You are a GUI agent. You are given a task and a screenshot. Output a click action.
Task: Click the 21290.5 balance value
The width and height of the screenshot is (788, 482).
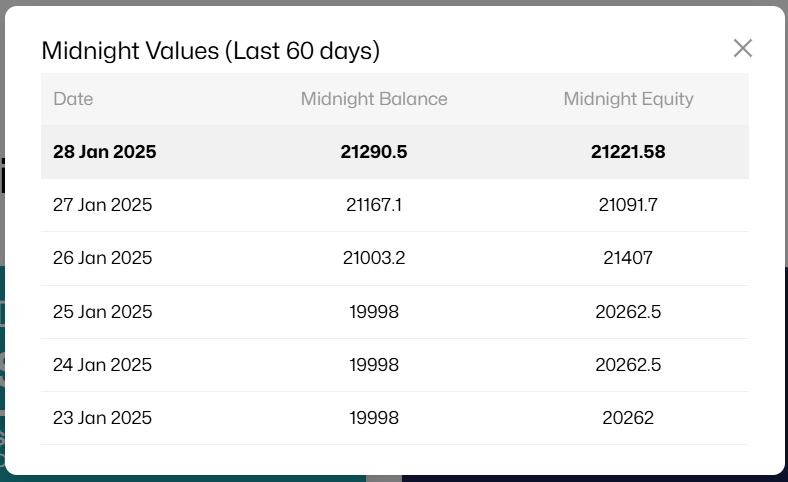point(374,152)
